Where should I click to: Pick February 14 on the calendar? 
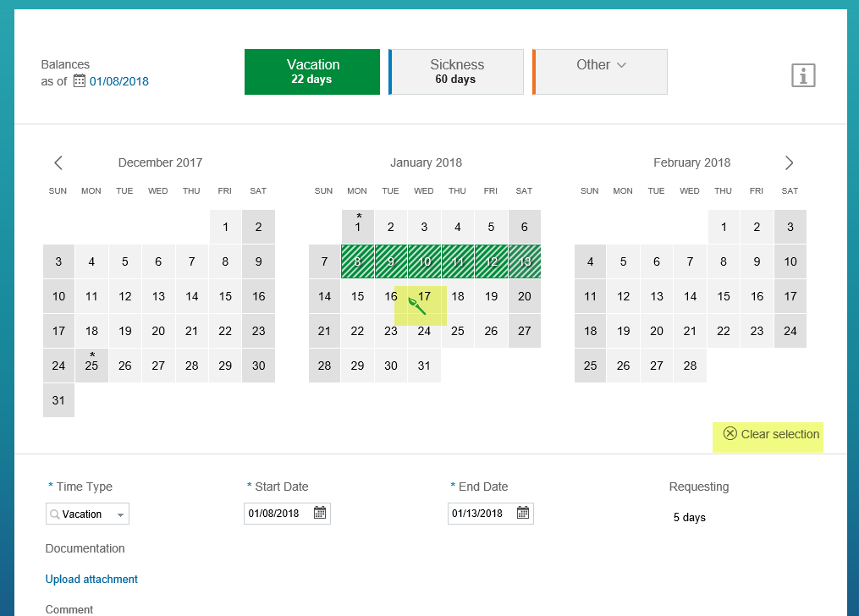point(690,296)
